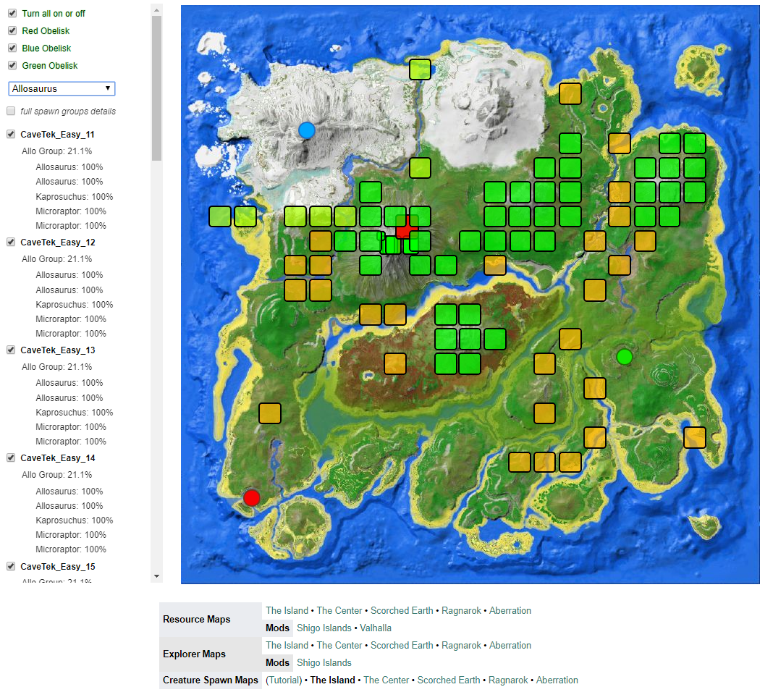Image resolution: width=773 pixels, height=700 pixels.
Task: Click the sidebar scroll down arrow
Action: click(x=157, y=576)
